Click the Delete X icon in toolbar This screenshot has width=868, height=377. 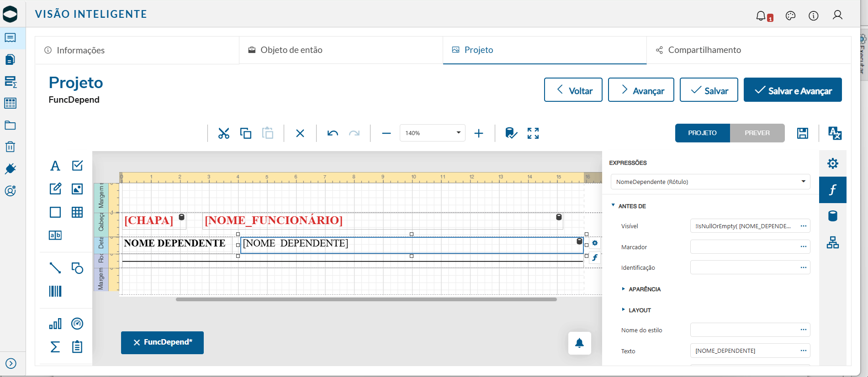click(x=300, y=133)
